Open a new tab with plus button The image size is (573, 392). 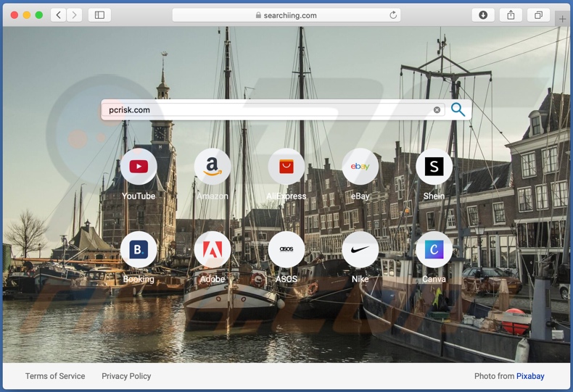click(x=562, y=20)
